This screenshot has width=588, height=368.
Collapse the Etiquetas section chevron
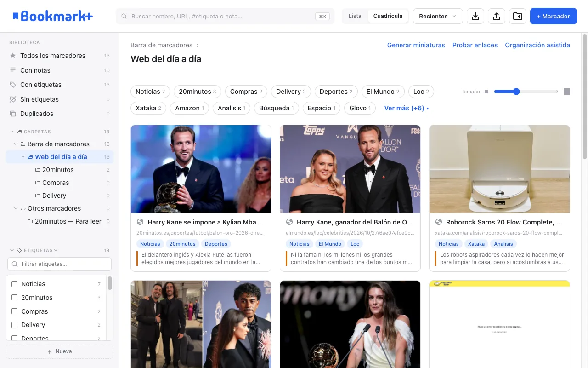point(12,250)
